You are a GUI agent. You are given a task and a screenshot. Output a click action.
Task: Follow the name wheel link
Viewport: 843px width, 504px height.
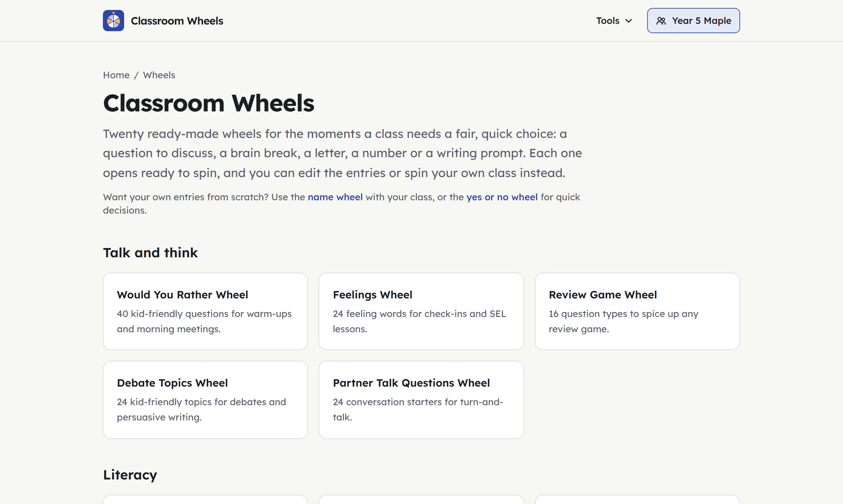(335, 197)
